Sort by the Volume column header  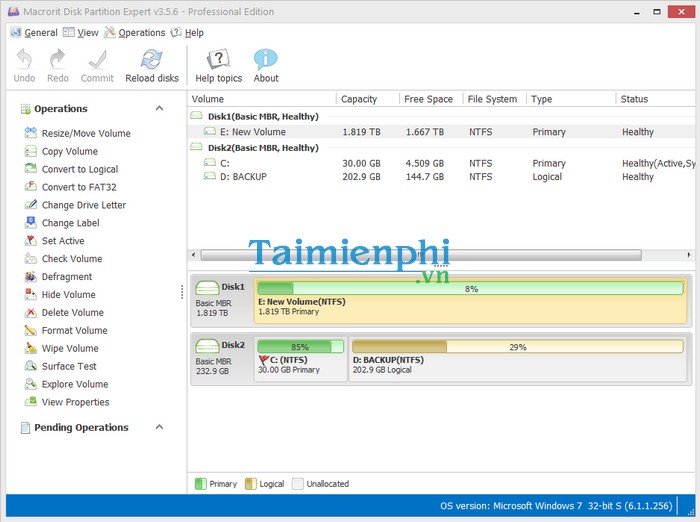pos(262,99)
